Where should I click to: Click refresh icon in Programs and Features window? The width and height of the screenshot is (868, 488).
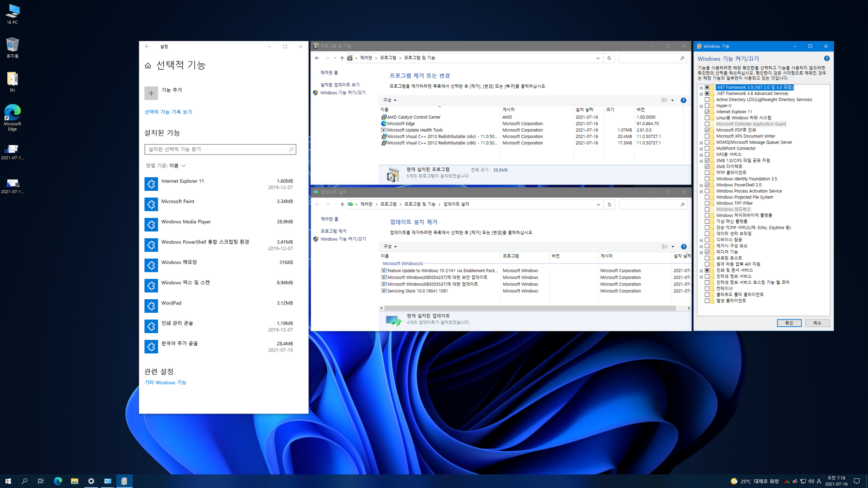point(609,58)
